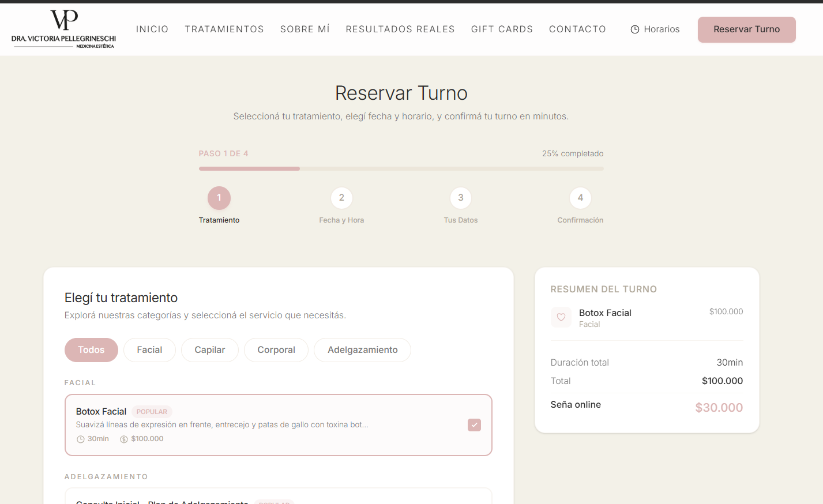This screenshot has width=823, height=504.
Task: Click the booking progress bar
Action: [x=401, y=168]
